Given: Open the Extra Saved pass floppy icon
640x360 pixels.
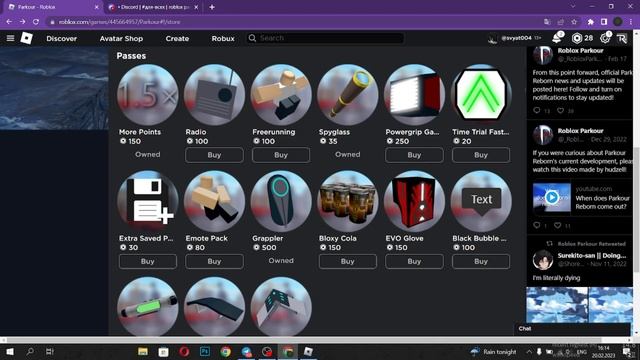Looking at the screenshot, I should [x=148, y=201].
